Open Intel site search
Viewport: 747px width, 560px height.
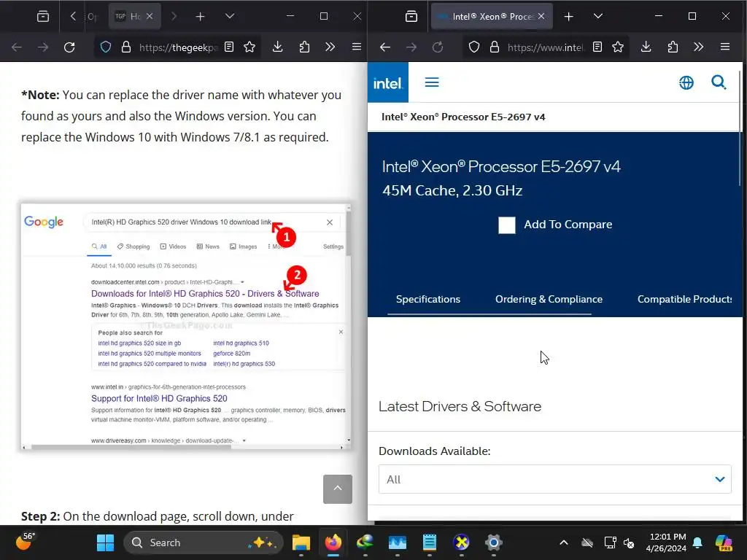point(719,82)
